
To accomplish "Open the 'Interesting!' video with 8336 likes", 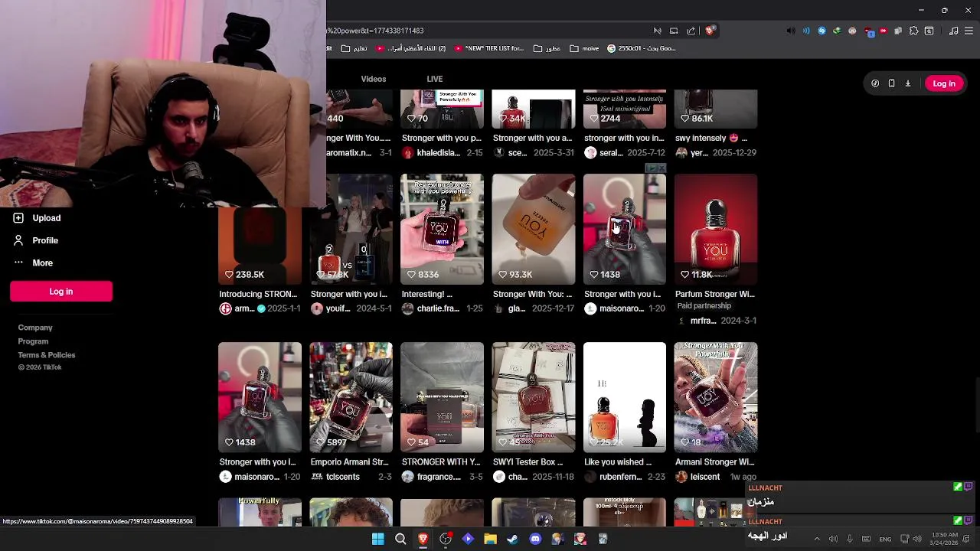I will (x=442, y=229).
